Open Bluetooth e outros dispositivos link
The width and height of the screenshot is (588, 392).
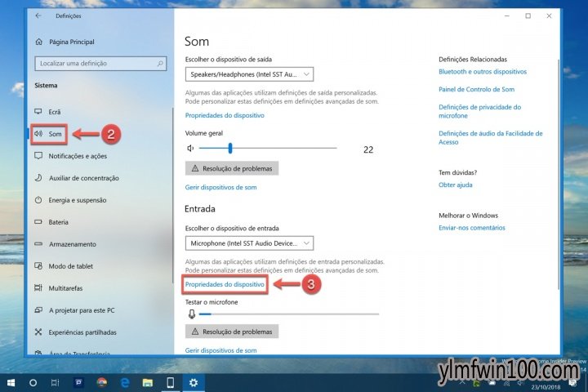pos(483,72)
